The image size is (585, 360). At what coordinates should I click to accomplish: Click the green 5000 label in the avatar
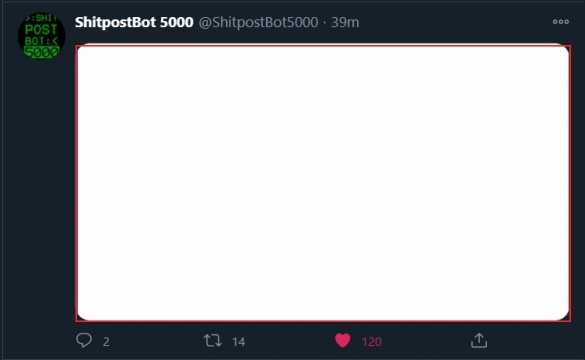click(41, 52)
